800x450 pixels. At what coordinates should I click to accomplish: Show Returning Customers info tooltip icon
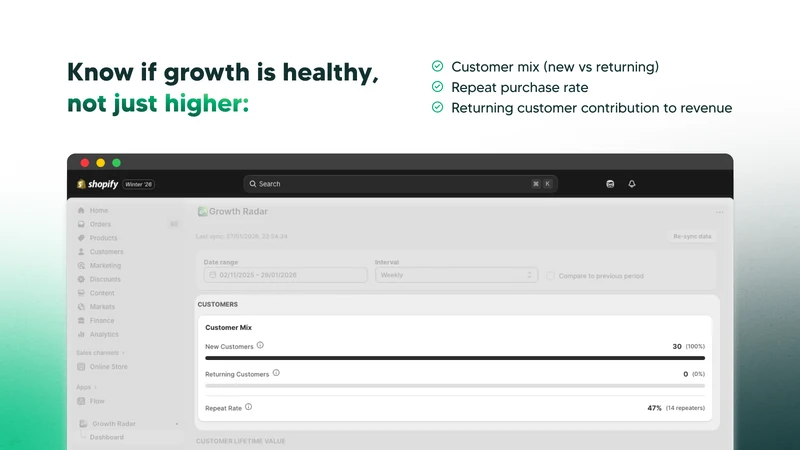276,373
